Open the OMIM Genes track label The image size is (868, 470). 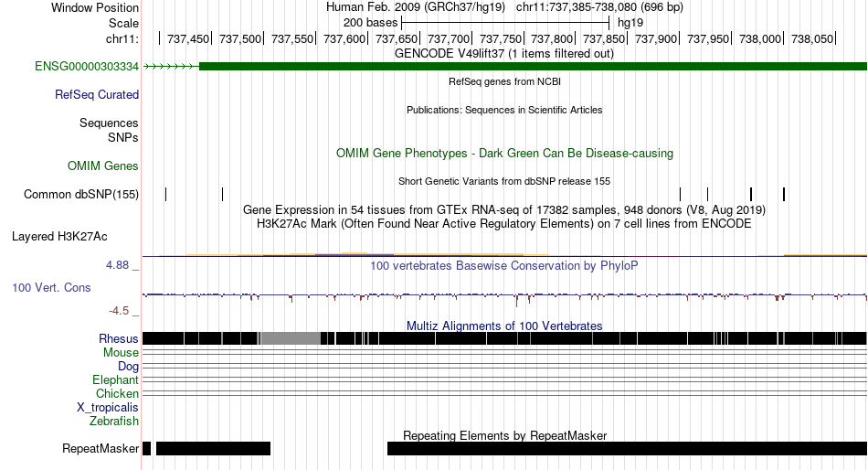(x=102, y=166)
